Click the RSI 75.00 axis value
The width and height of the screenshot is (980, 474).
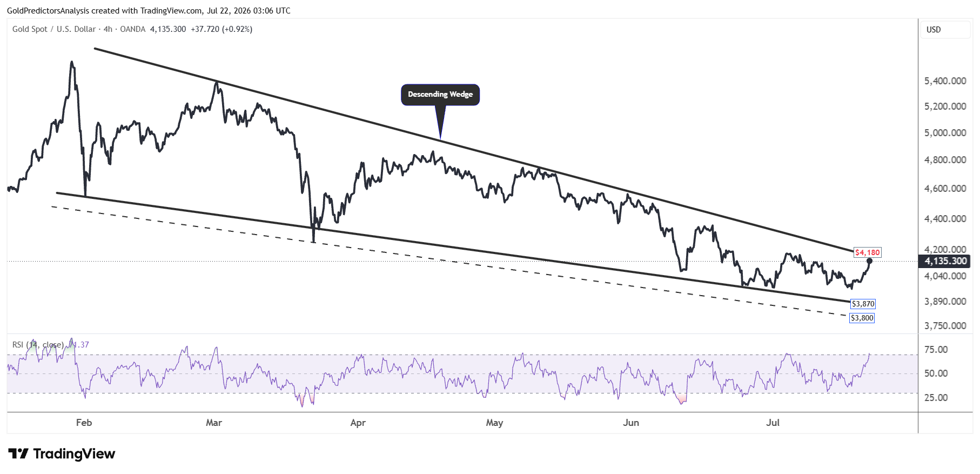coord(936,350)
